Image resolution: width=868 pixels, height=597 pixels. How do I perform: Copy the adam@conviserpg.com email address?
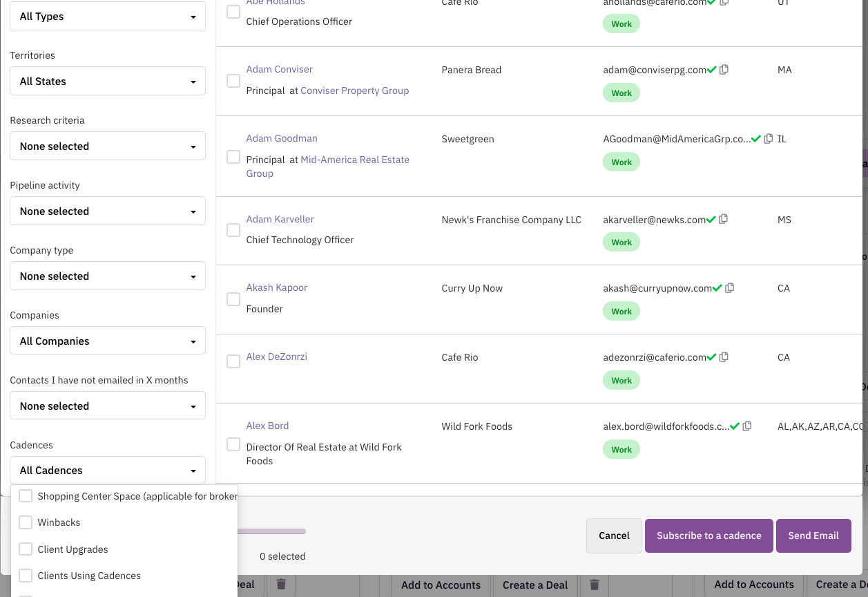(x=724, y=70)
